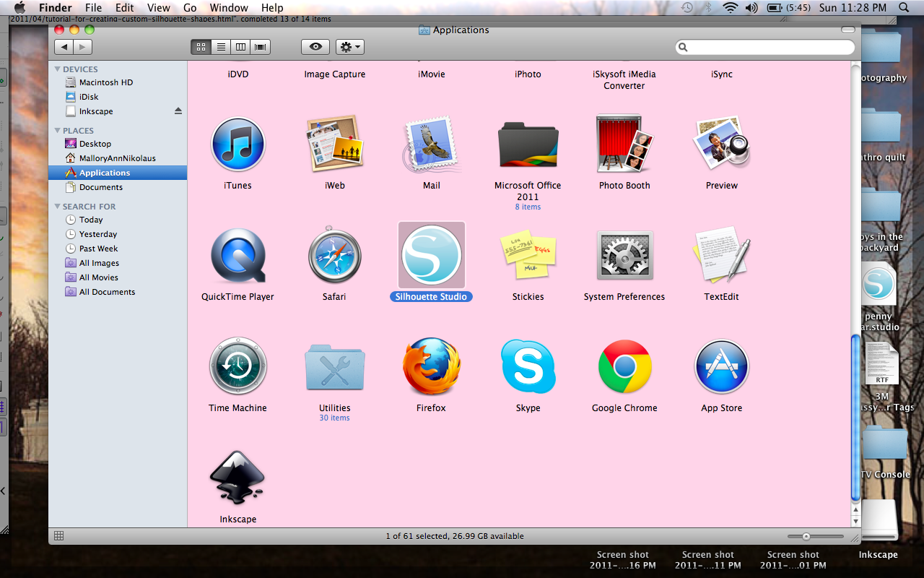Open the Action gear dropdown menu
924x578 pixels.
click(x=350, y=47)
